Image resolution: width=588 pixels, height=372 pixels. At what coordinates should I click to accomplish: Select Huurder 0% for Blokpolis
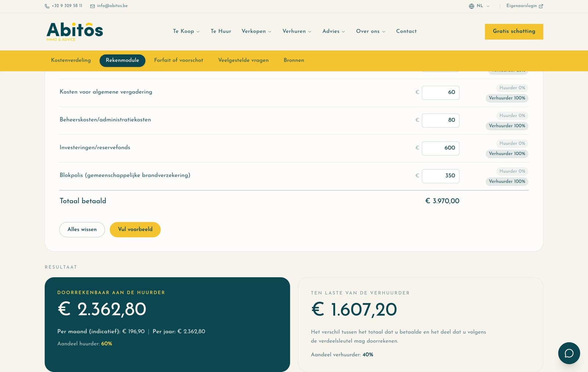[x=512, y=171]
